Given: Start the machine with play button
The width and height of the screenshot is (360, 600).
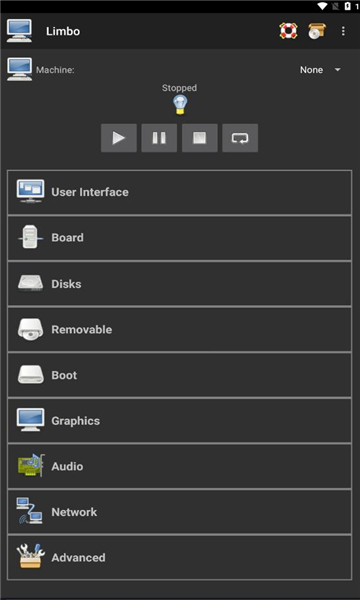Looking at the screenshot, I should (x=119, y=138).
